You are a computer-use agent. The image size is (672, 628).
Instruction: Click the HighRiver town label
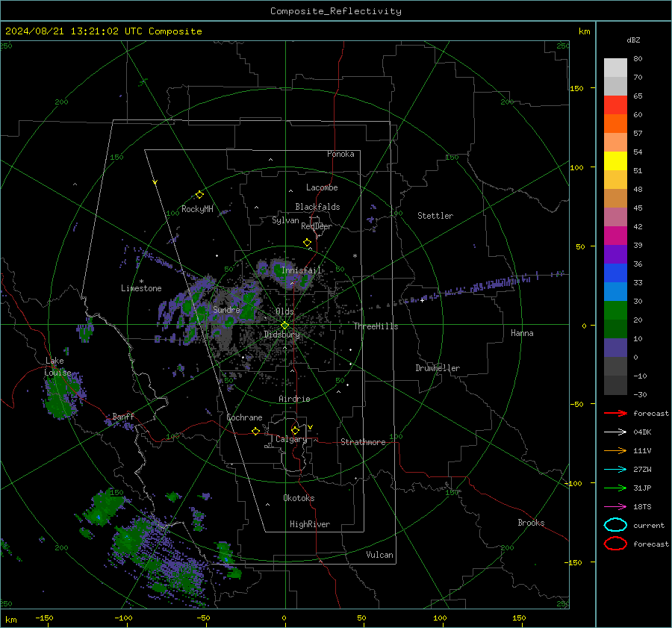pos(310,524)
